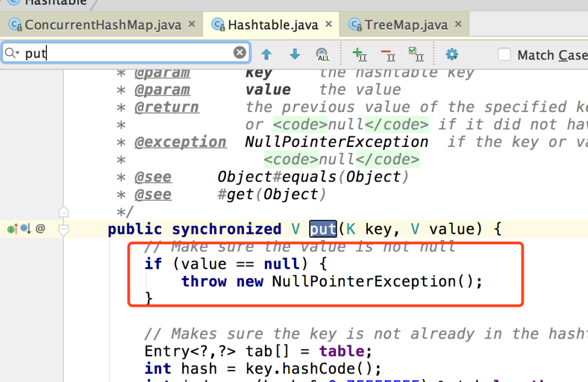The width and height of the screenshot is (588, 382).
Task: Switch to the Hashtable.java tab
Action: (271, 24)
